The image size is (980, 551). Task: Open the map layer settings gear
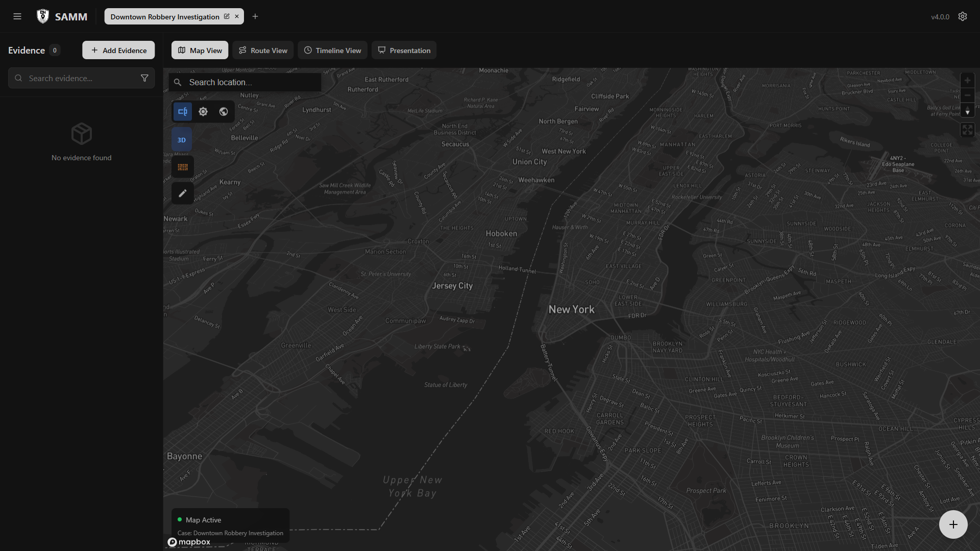pos(203,111)
